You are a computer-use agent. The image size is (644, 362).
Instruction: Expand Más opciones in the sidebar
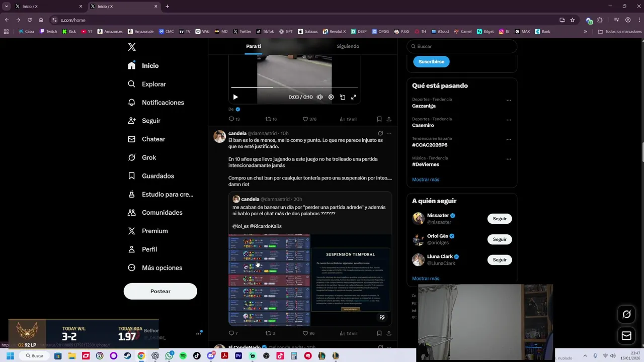(x=155, y=268)
